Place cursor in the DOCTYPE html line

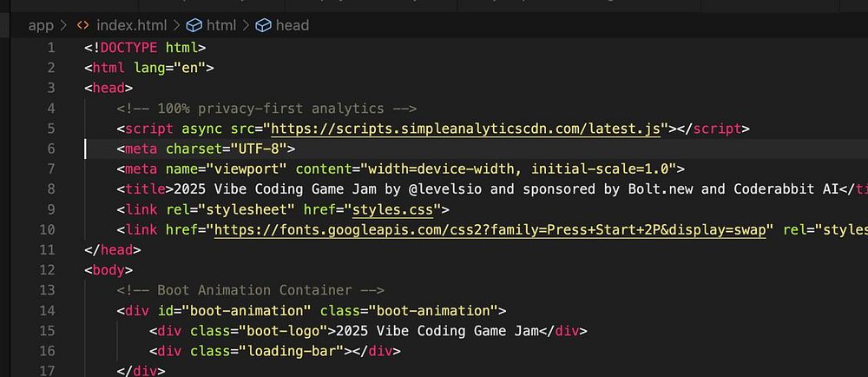(x=145, y=48)
